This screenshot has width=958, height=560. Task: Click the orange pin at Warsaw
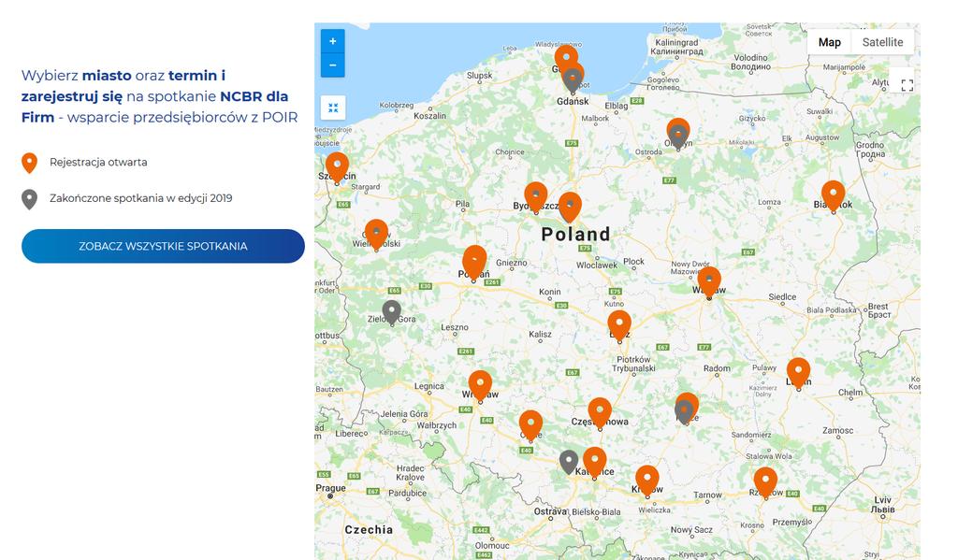click(709, 280)
